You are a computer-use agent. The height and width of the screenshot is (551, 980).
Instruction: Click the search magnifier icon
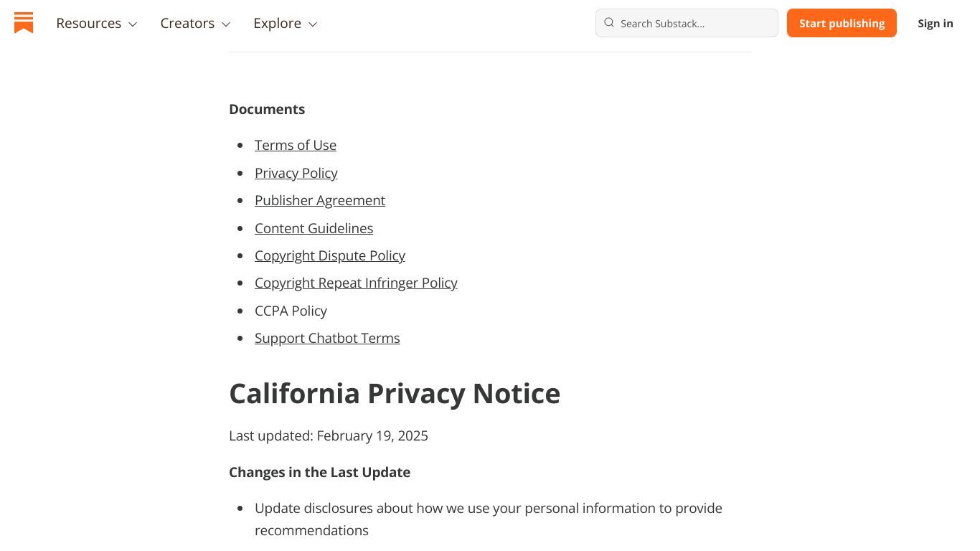coord(609,23)
